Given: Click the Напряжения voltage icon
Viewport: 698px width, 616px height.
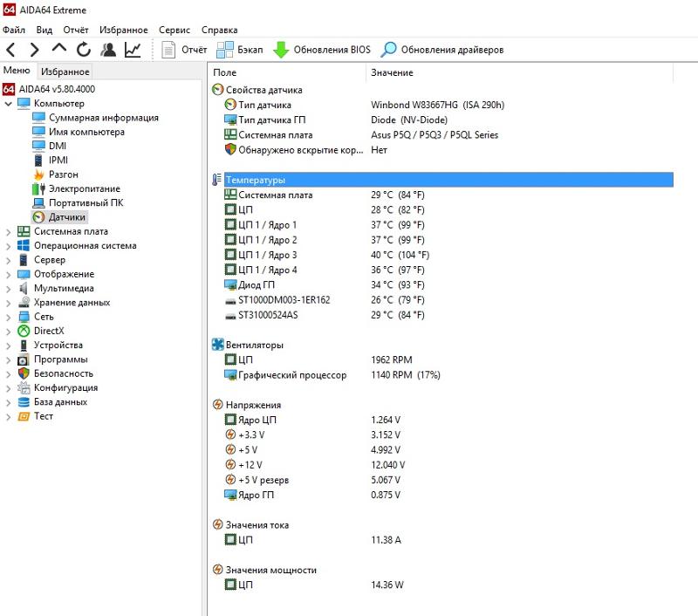Looking at the screenshot, I should tap(217, 405).
